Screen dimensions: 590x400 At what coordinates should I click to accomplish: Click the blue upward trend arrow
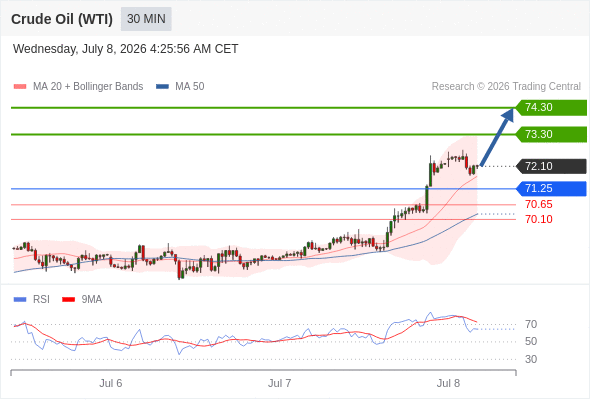click(497, 137)
